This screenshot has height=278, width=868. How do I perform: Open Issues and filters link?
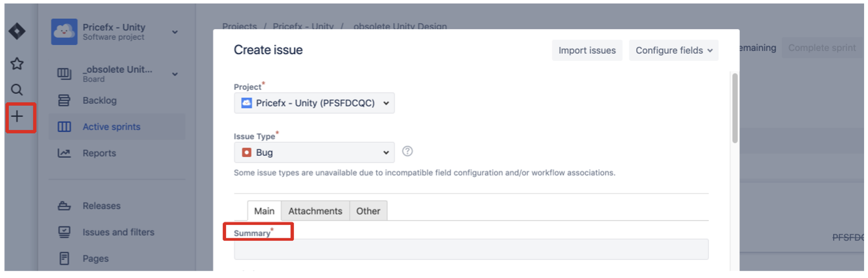tap(118, 232)
